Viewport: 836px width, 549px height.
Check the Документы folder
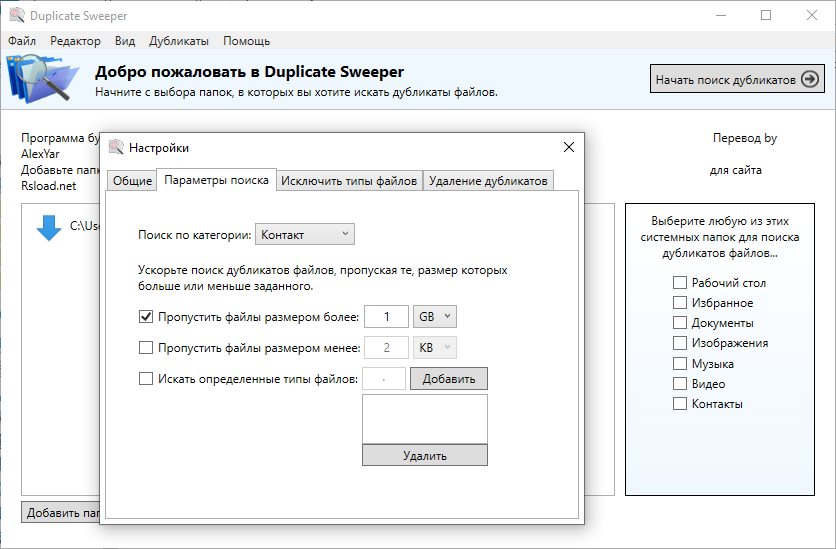[680, 322]
